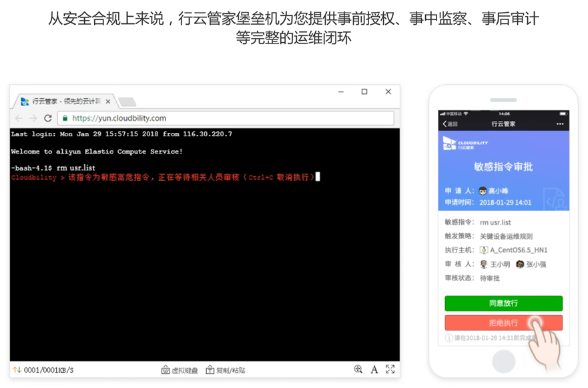
Task: Click the font size A icon
Action: coord(374,369)
